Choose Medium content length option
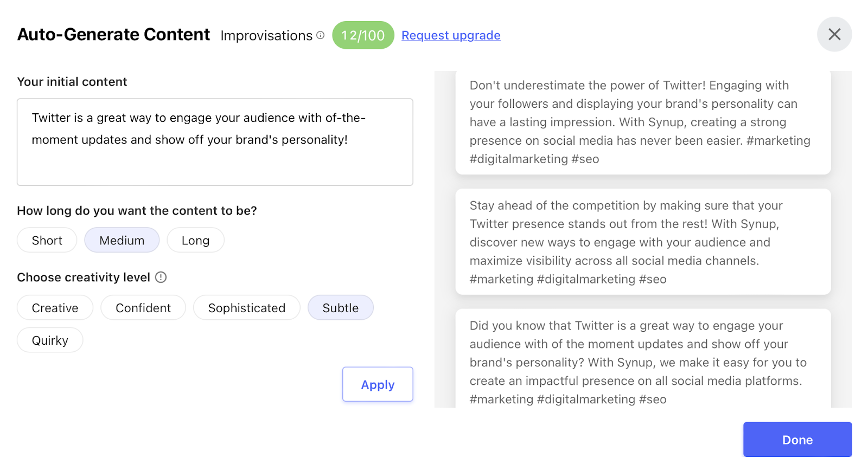Viewport: 868px width, 471px height. point(122,240)
